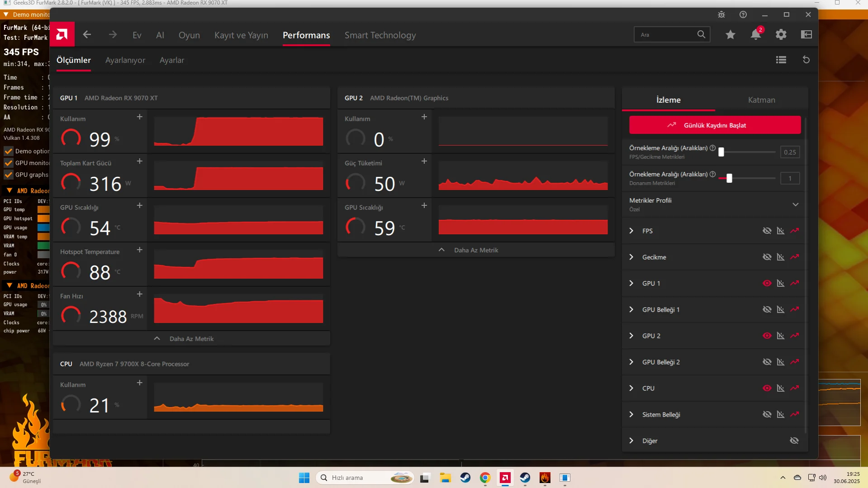Show GPU Belleği 2 with eye toggle
Viewport: 868px width, 488px height.
pos(767,362)
